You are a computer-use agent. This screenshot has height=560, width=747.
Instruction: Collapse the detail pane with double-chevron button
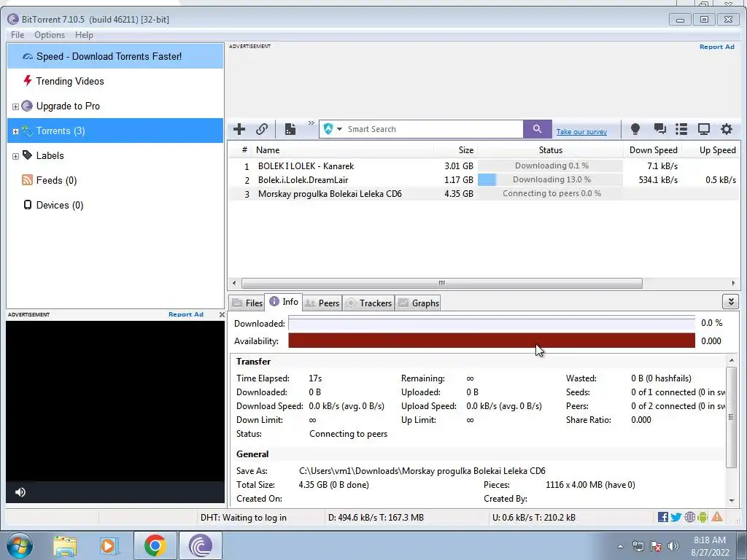[x=730, y=301]
